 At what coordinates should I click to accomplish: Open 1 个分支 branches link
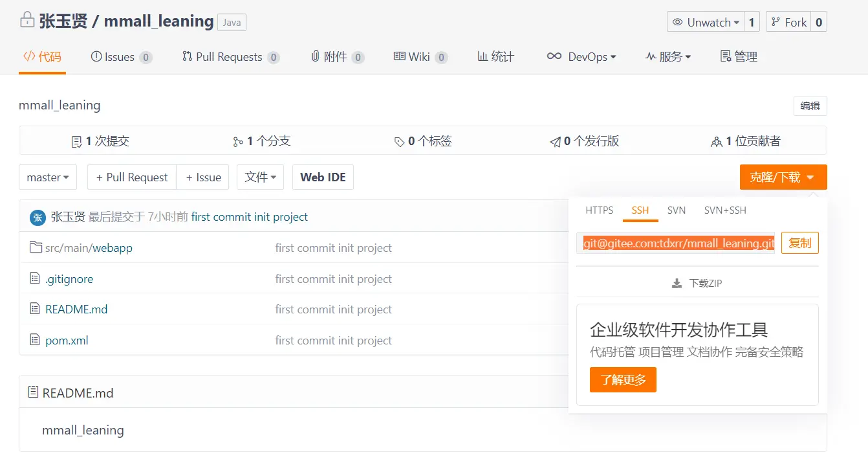point(261,141)
